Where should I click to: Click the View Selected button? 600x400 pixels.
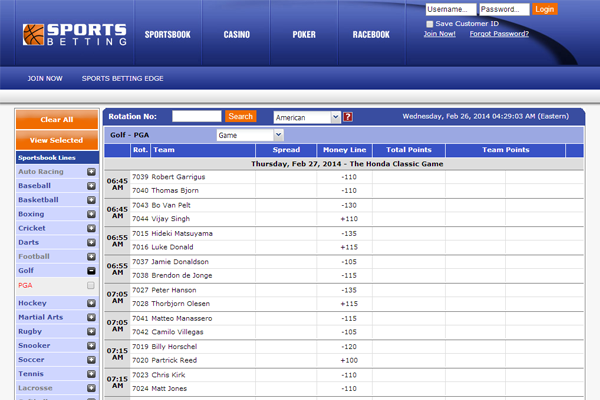point(57,140)
